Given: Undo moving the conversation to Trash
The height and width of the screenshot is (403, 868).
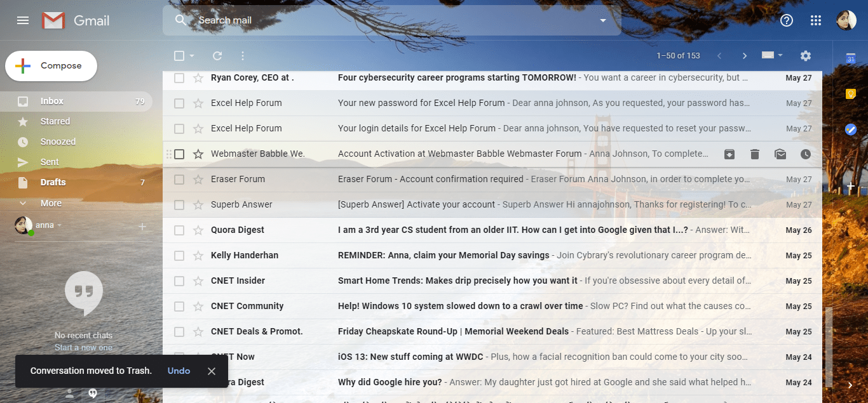Looking at the screenshot, I should (179, 371).
